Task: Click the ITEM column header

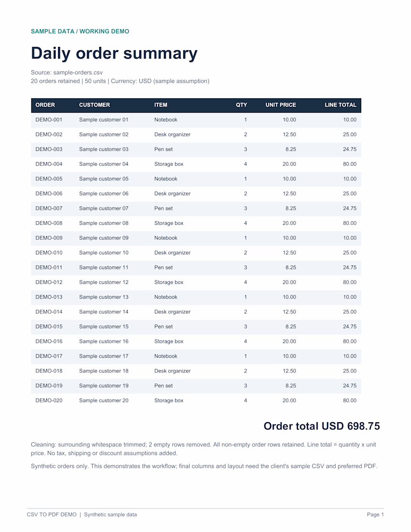Action: [x=161, y=105]
